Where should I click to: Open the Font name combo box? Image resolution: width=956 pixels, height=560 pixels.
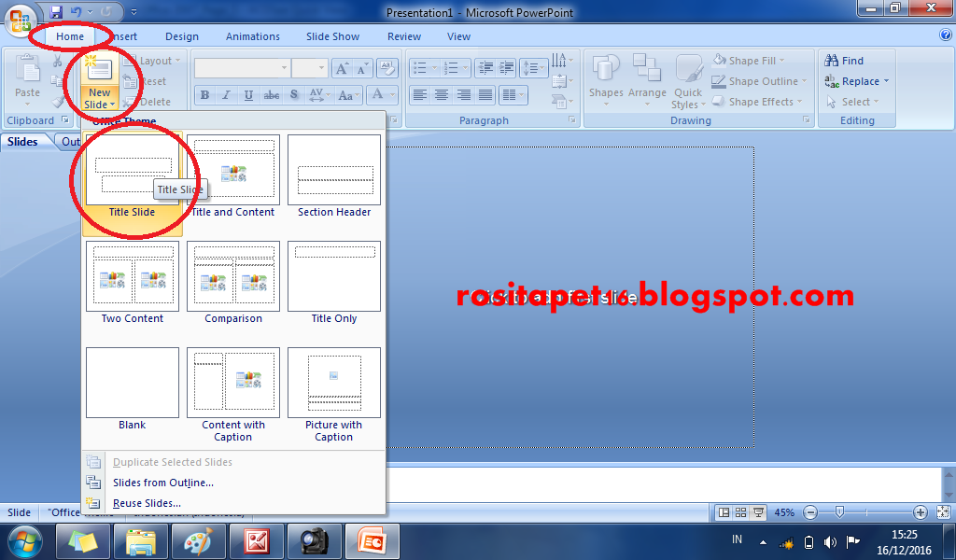(242, 68)
